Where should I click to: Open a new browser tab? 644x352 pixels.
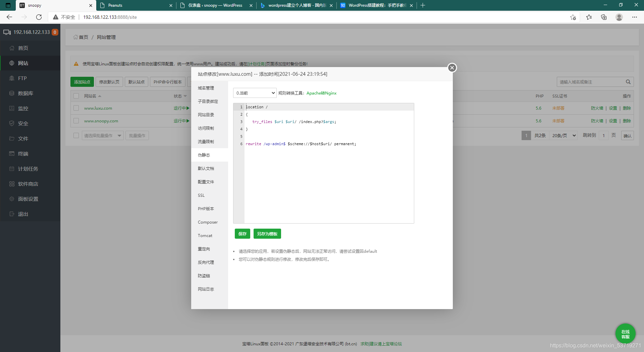tap(423, 5)
